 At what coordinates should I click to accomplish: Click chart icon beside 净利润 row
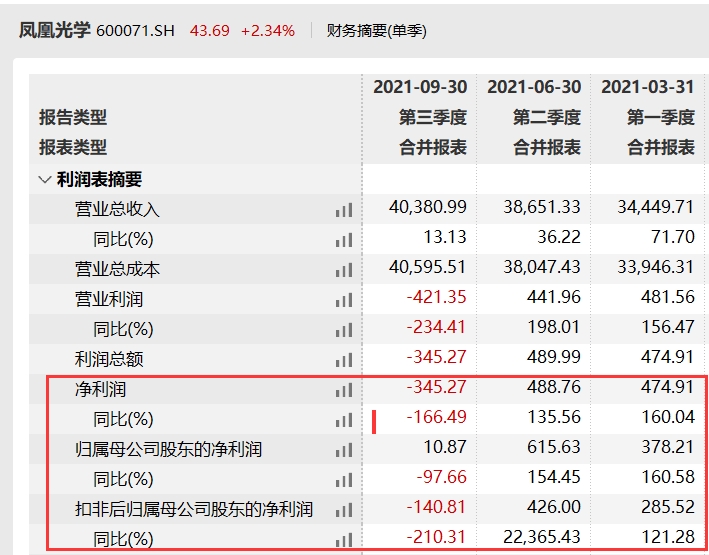[x=344, y=390]
